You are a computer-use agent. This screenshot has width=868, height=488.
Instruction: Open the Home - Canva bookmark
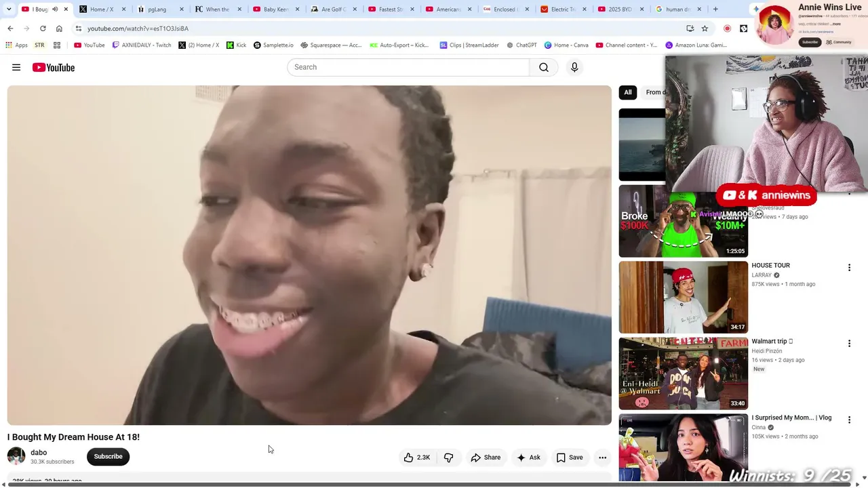pyautogui.click(x=566, y=45)
